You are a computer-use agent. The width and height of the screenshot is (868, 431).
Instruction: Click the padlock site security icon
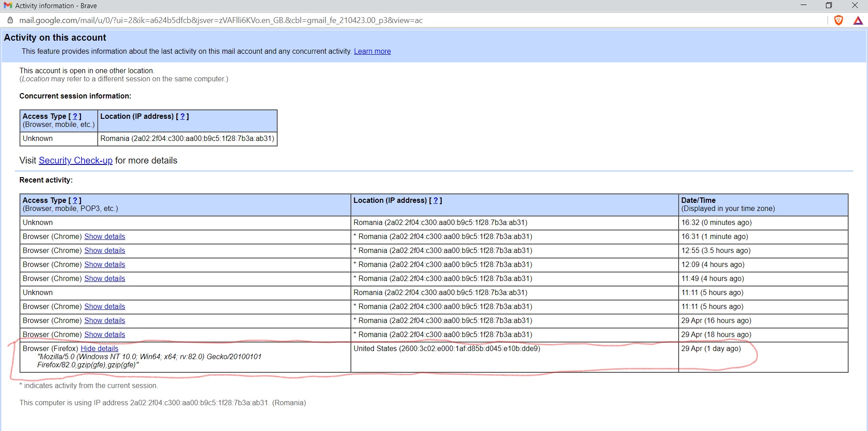click(x=10, y=20)
